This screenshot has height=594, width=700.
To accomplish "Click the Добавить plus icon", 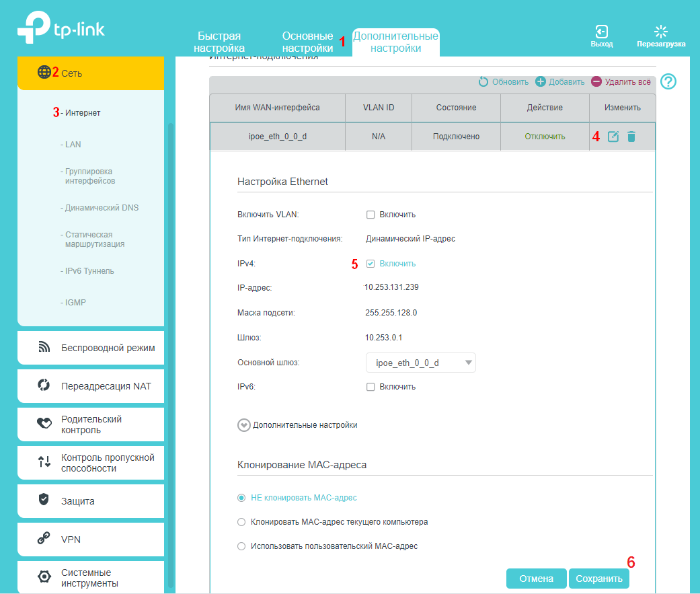I will point(541,82).
